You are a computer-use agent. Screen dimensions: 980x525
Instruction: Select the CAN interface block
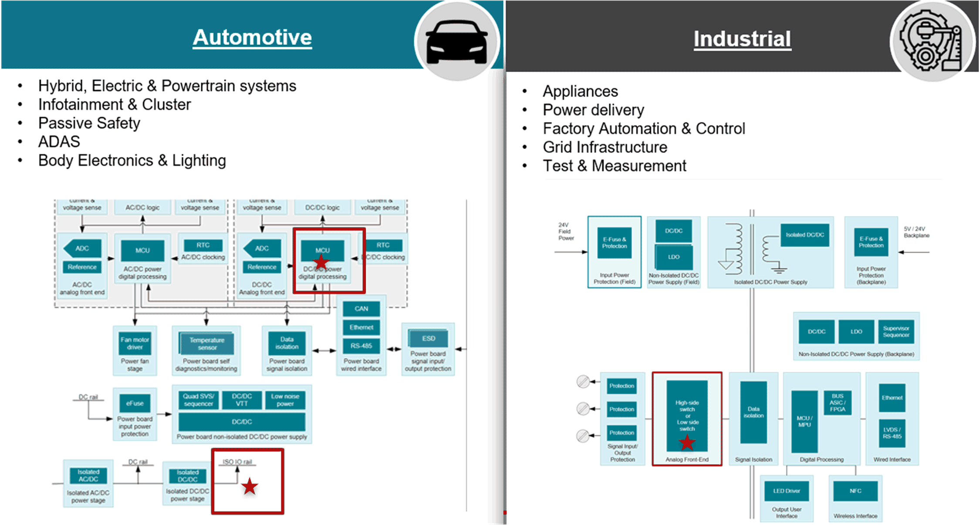point(361,309)
